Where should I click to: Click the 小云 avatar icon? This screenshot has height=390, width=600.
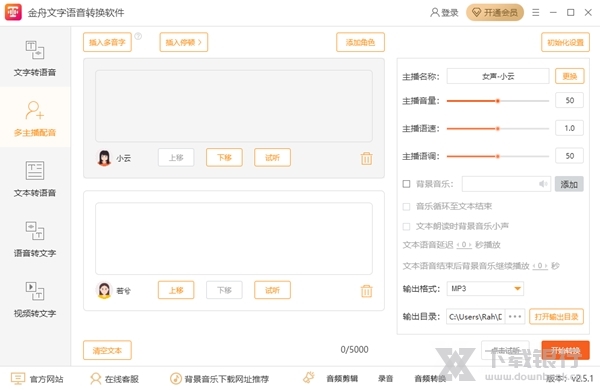pyautogui.click(x=104, y=158)
